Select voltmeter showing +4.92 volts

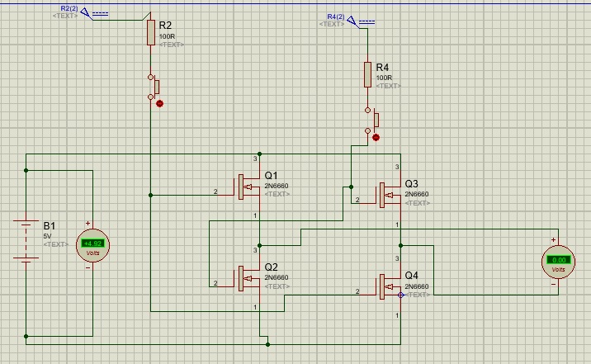tap(92, 245)
